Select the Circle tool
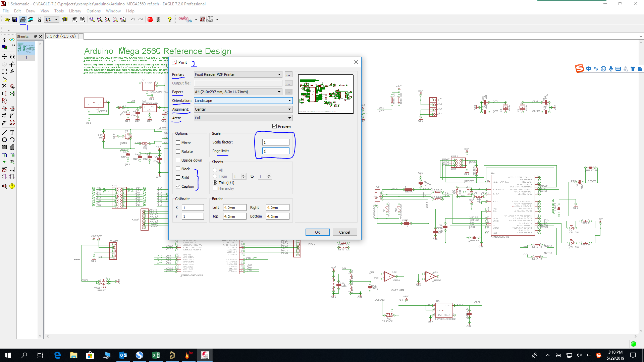The image size is (644, 362). coord(4,140)
